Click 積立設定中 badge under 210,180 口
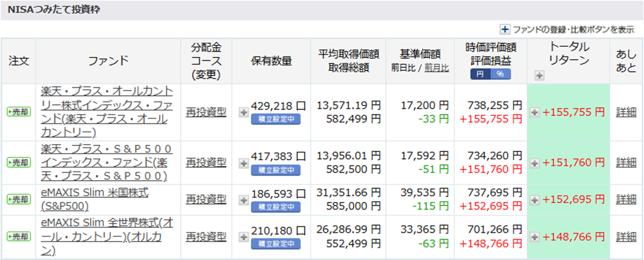 275,244
